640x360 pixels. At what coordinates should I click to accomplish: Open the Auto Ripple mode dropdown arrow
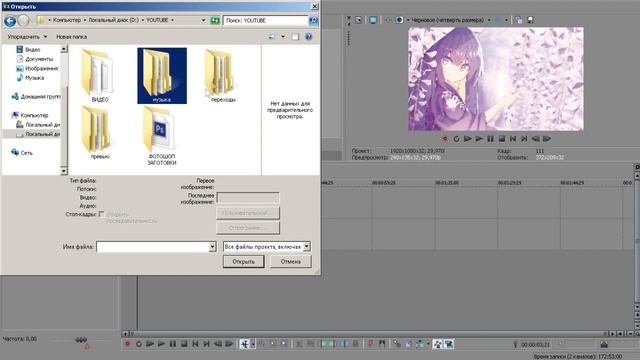click(x=428, y=344)
